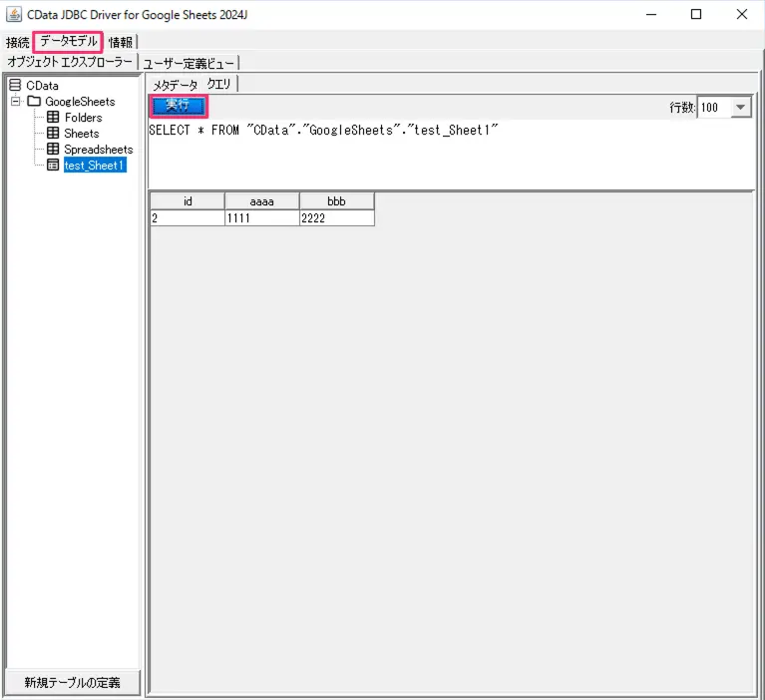Click the GoogleSheets folder icon

34,101
